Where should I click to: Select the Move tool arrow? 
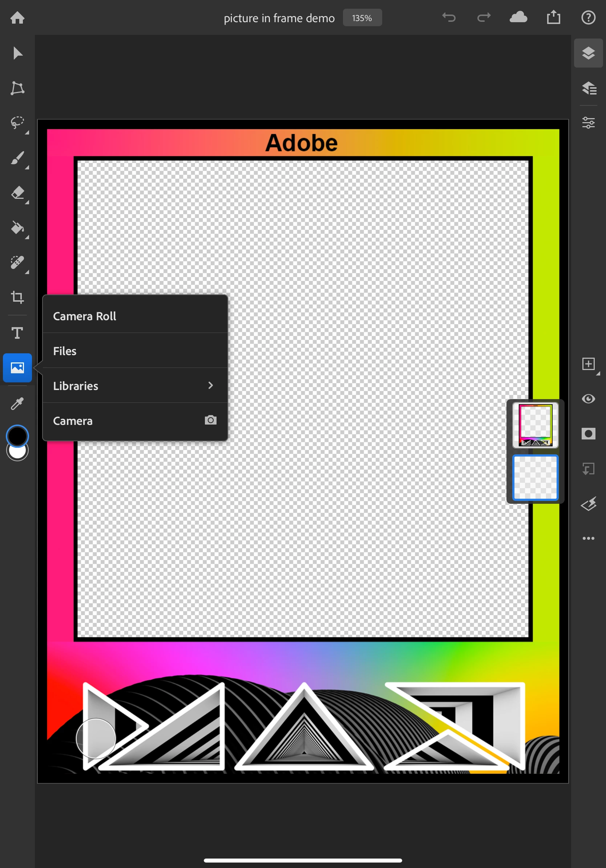[x=17, y=53]
